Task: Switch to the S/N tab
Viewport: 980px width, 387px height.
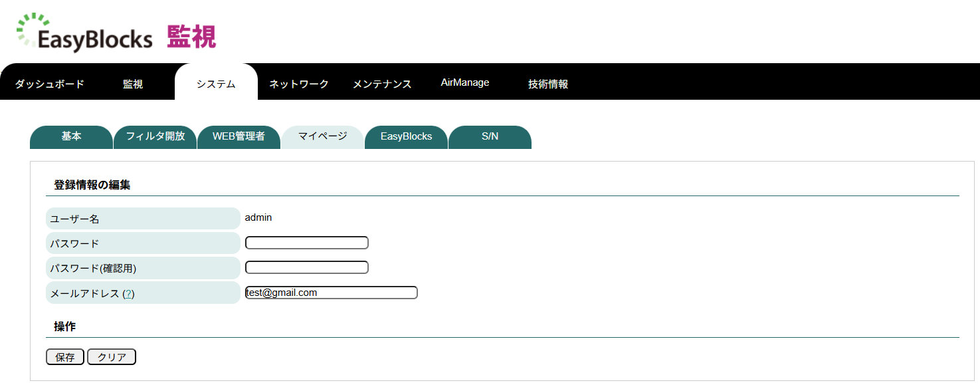Action: [490, 137]
